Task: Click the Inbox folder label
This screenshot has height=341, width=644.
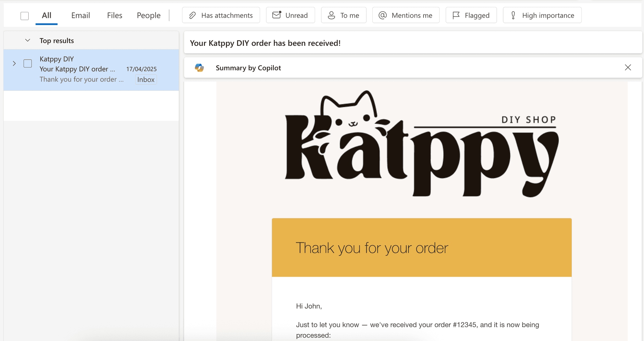Action: 146,79
